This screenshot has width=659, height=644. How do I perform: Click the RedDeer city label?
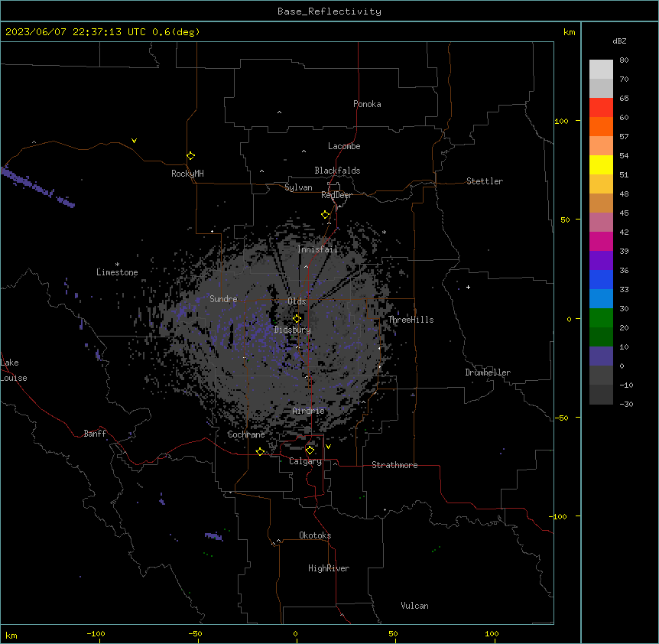click(x=336, y=195)
